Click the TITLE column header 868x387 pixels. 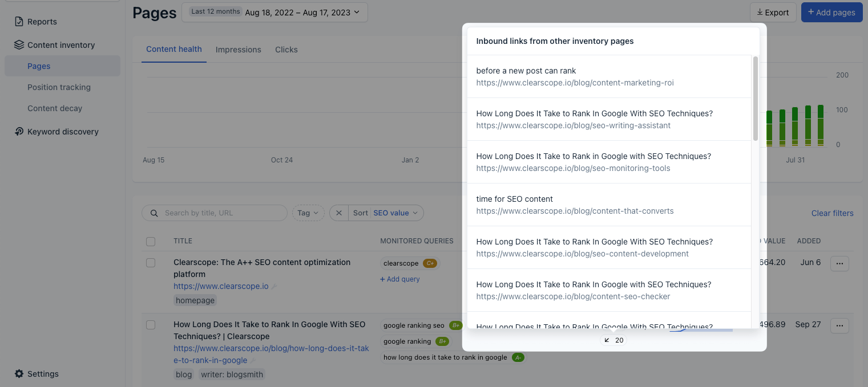tap(183, 241)
